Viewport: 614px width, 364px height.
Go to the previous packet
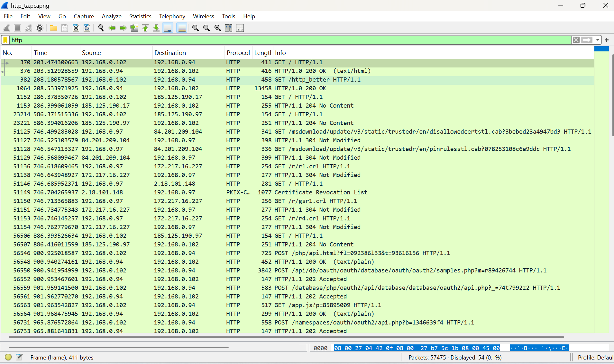tap(112, 28)
